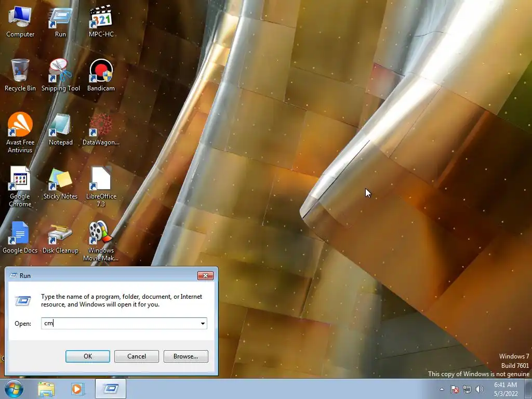
Task: Select the Recycle Bin icon
Action: [20, 75]
